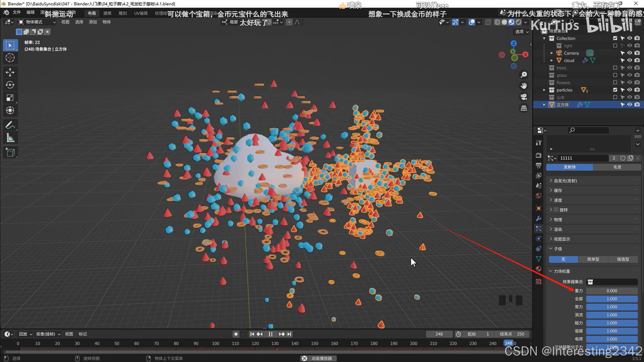644x362 pixels.
Task: Click the 重力 gravity weight slider
Action: coord(612,291)
